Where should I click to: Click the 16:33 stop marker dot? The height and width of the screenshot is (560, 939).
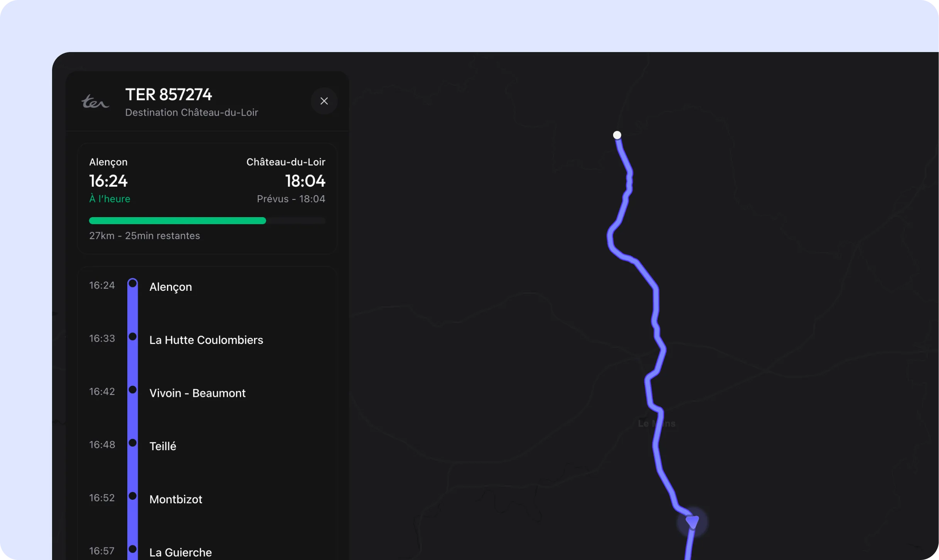[133, 337]
